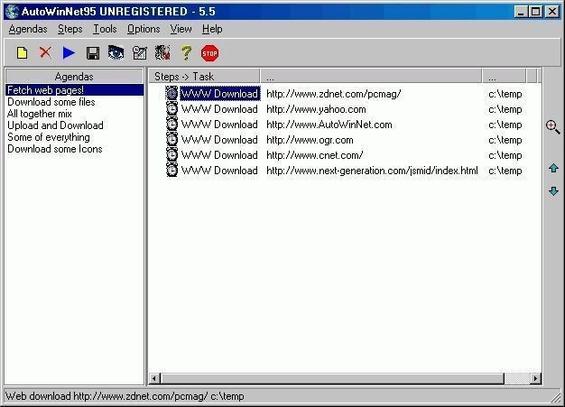Minimize the AutoWinNet95 window
The width and height of the screenshot is (565, 407).
[x=521, y=12]
